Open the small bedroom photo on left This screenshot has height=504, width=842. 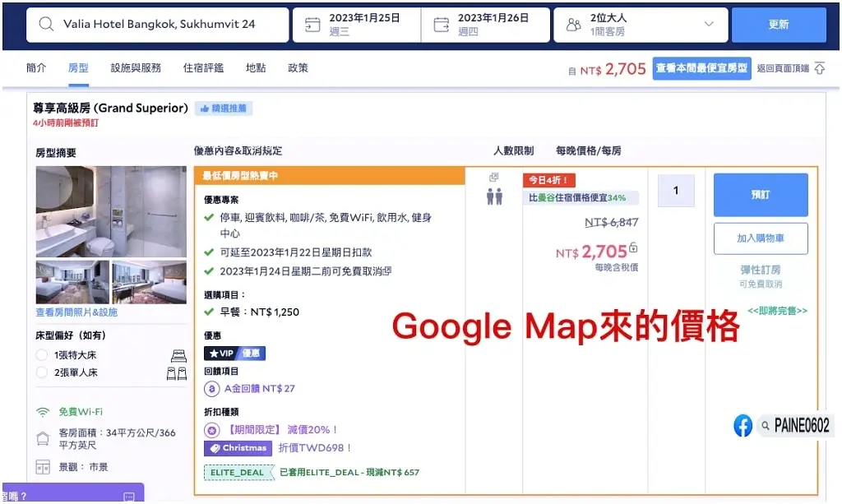click(x=72, y=282)
